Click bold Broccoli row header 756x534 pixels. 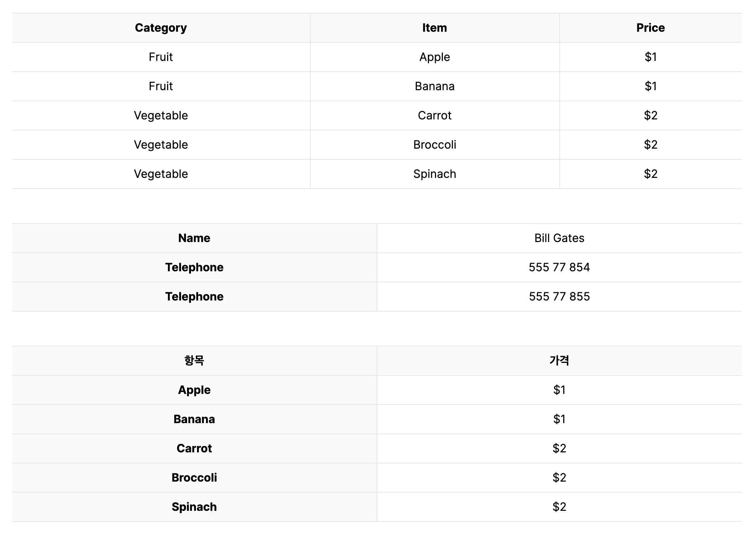194,478
